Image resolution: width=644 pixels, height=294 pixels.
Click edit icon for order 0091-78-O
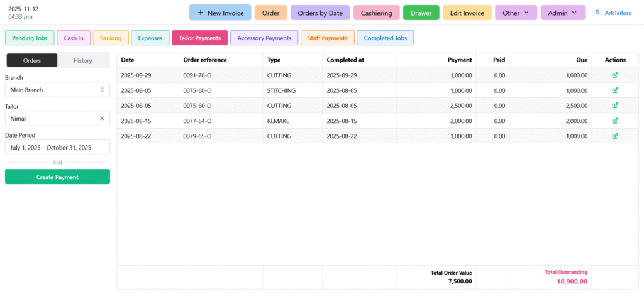615,75
